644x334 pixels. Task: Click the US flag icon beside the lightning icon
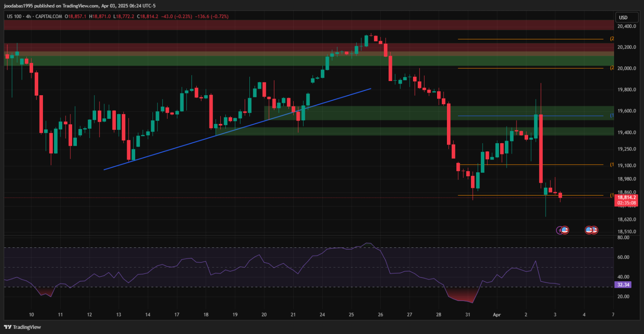(x=565, y=230)
